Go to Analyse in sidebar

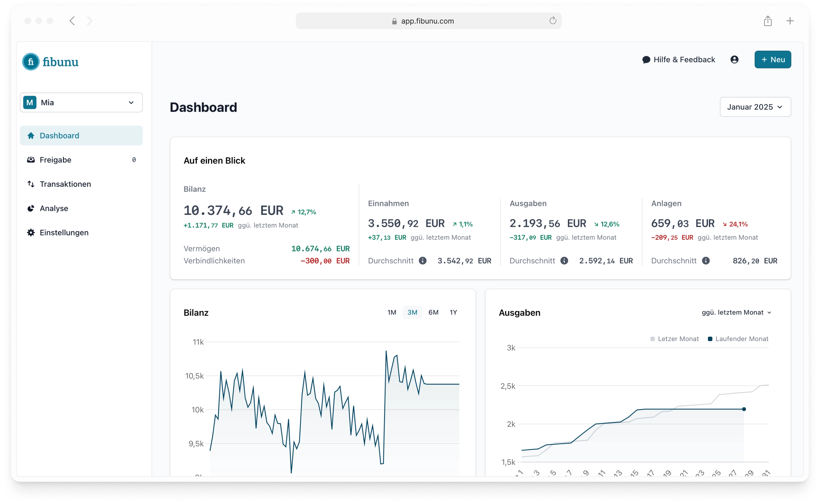[x=81, y=209]
